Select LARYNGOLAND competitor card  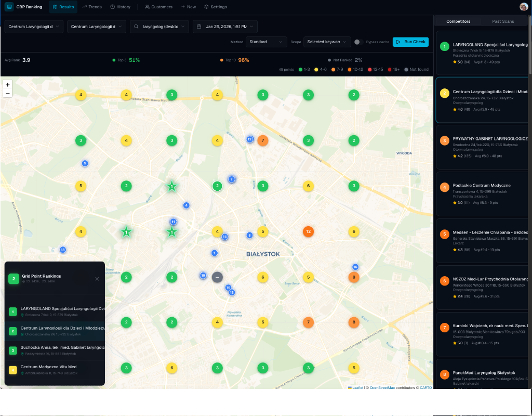click(x=482, y=53)
